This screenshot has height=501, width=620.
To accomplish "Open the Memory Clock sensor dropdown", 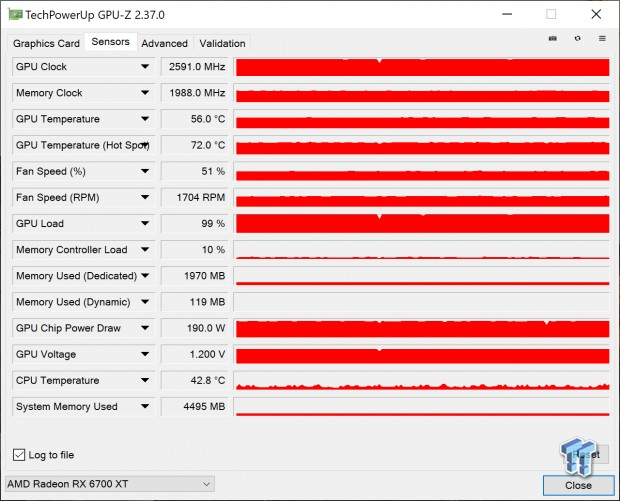I will pos(145,93).
